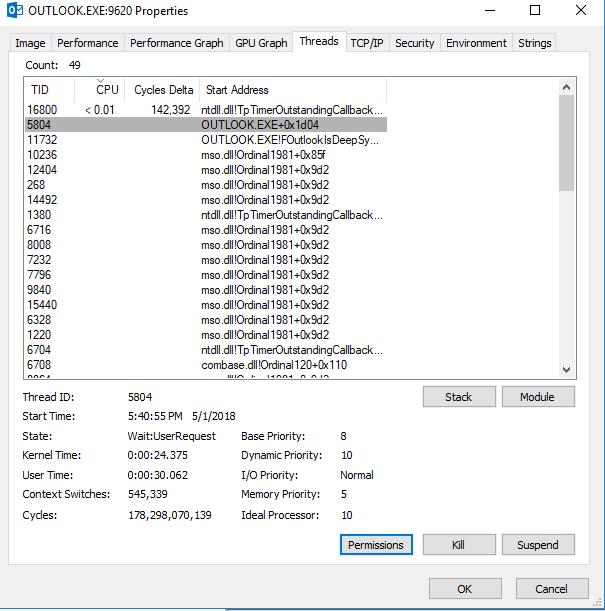Select thread row with TID 7232
This screenshot has width=605, height=611.
(206, 260)
